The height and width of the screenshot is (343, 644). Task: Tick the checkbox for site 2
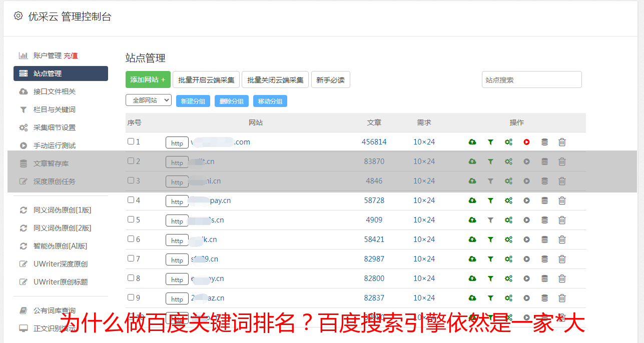tap(131, 161)
